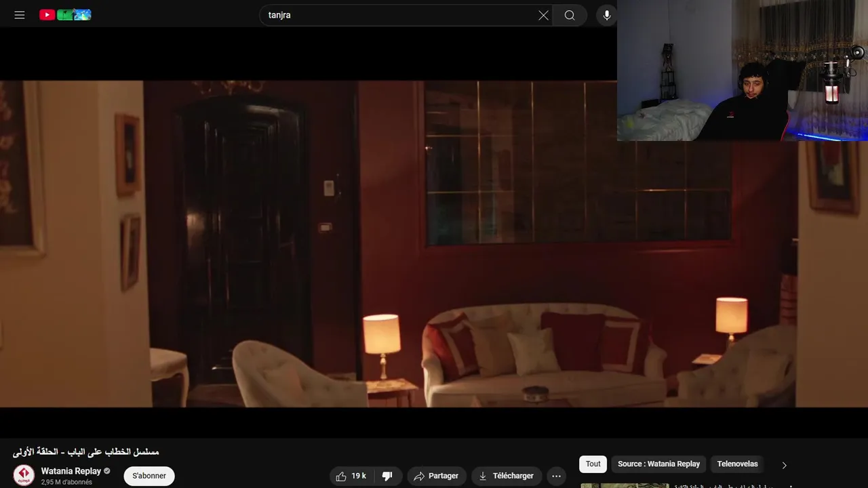Open the Partager share dialog
868x488 pixels.
click(x=437, y=476)
